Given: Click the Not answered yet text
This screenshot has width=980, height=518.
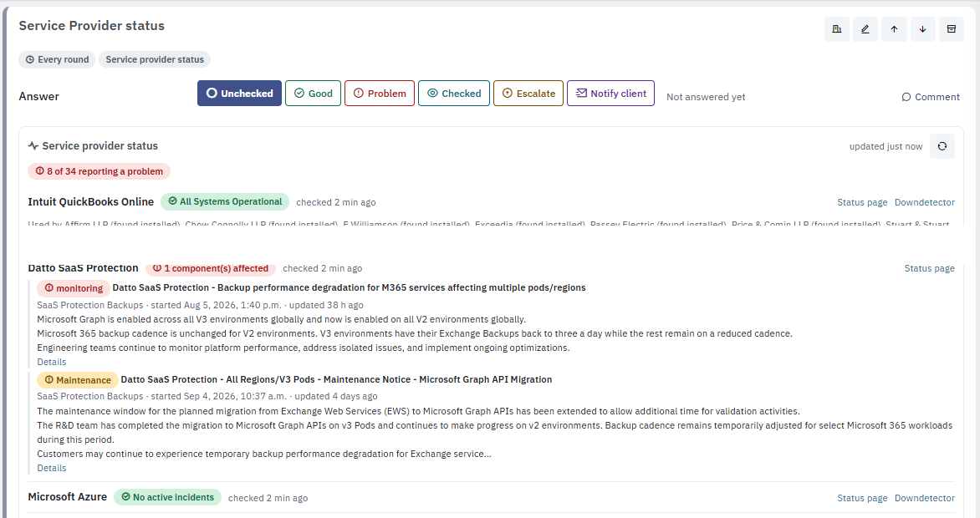Looking at the screenshot, I should [706, 97].
